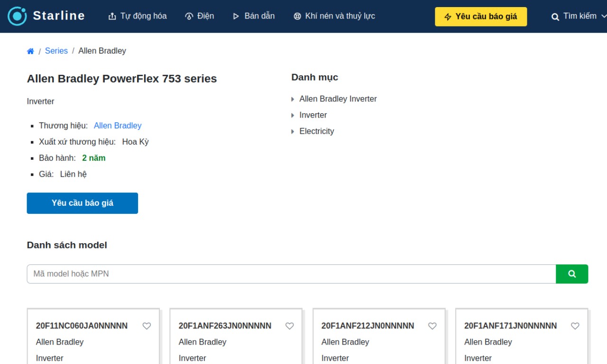Image resolution: width=607 pixels, height=364 pixels.
Task: Open the Electricity category link
Action: click(x=317, y=131)
